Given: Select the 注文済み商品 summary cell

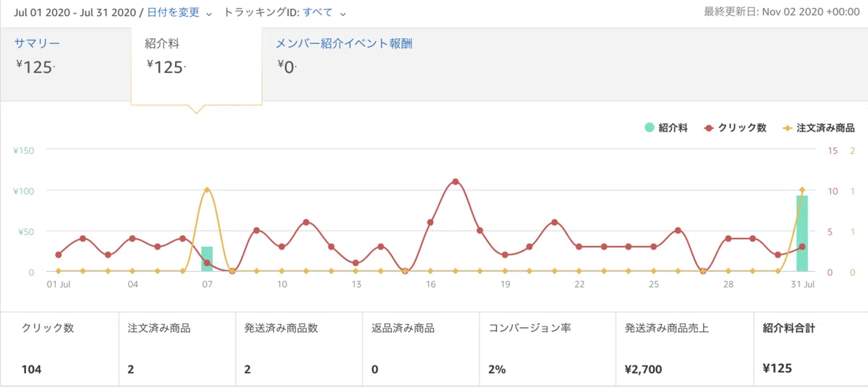Looking at the screenshot, I should pos(177,349).
